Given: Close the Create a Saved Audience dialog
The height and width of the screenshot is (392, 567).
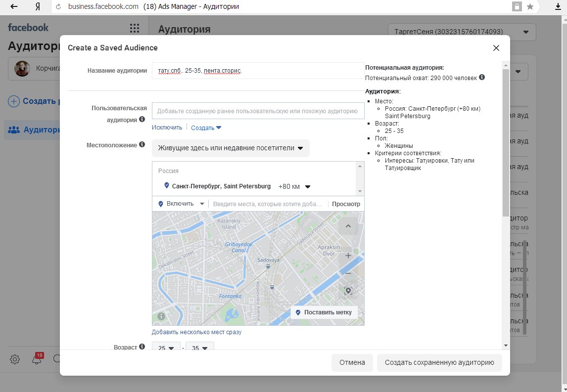Looking at the screenshot, I should click(496, 48).
